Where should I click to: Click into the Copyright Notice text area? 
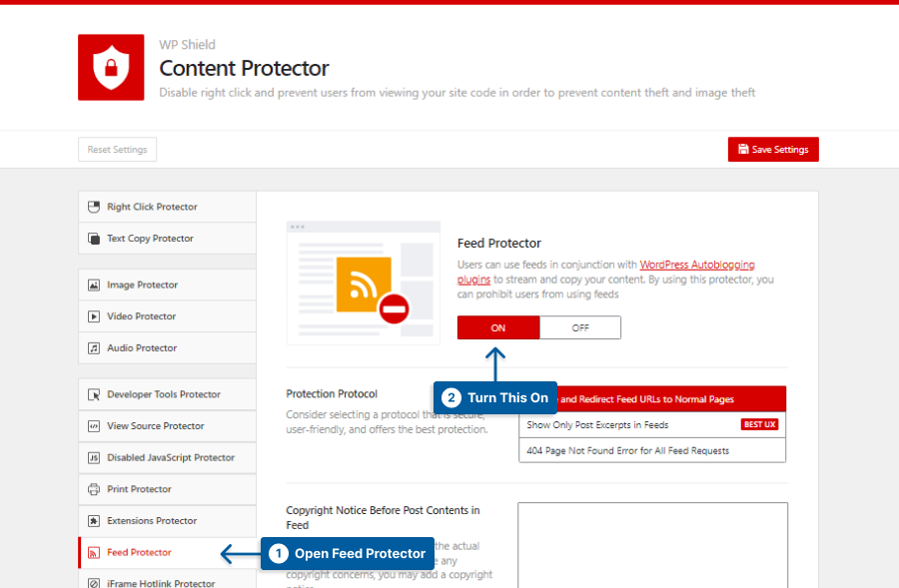[x=652, y=545]
